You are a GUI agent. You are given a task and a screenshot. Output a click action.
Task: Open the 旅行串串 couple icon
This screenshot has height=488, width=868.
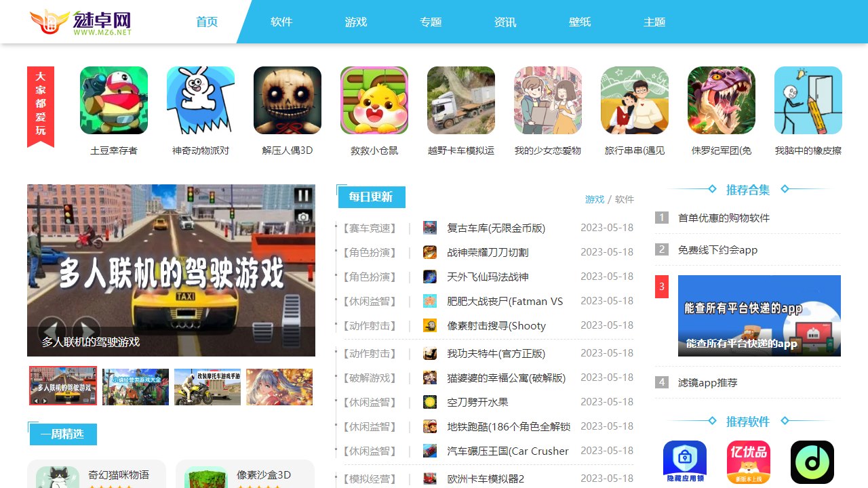click(635, 100)
